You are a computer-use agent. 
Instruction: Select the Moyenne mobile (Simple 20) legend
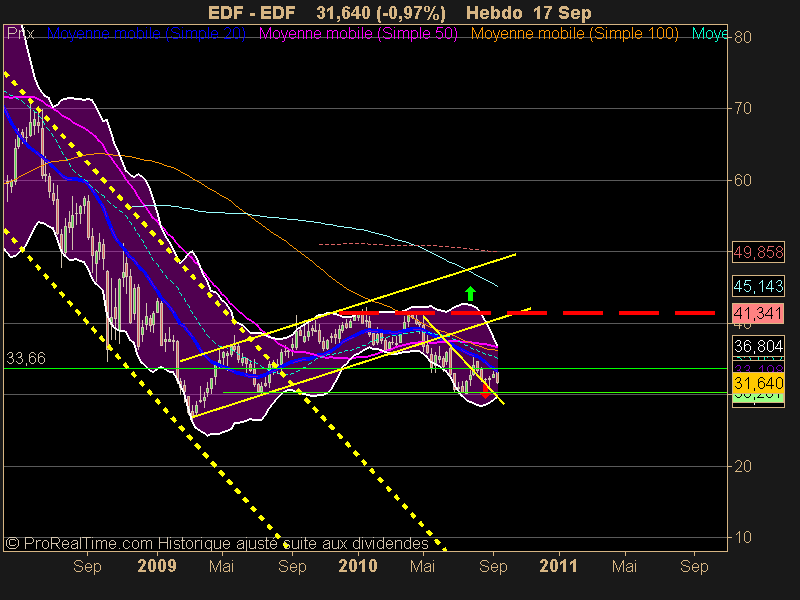146,34
